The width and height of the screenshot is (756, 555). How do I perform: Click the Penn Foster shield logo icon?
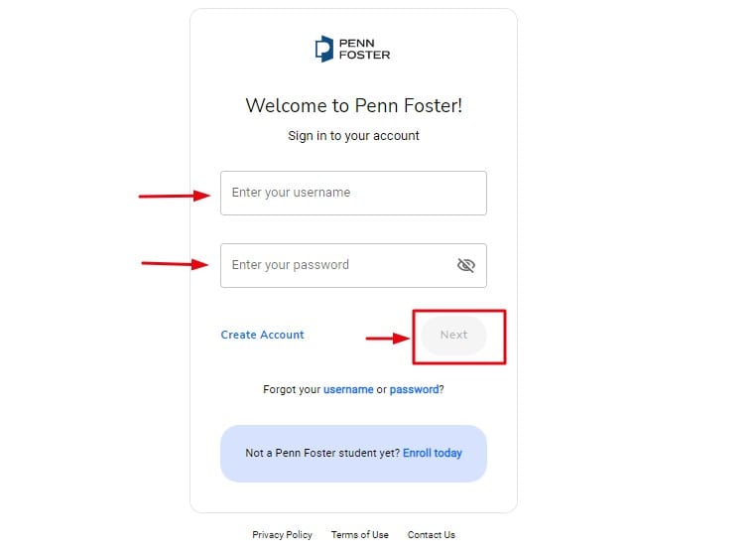(323, 49)
